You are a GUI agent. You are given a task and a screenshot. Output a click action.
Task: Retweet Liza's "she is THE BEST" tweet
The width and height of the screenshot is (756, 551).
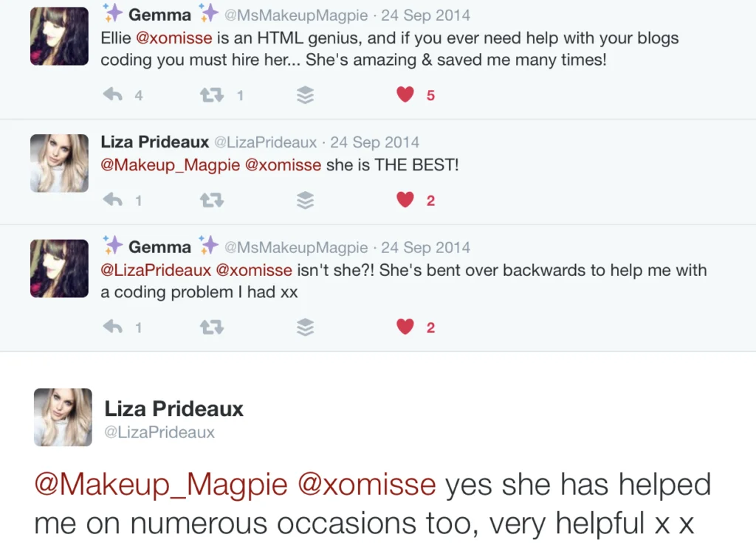click(x=212, y=200)
